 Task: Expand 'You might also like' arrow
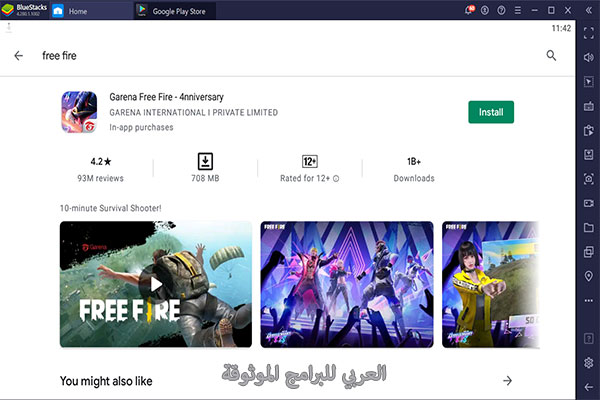click(x=507, y=380)
